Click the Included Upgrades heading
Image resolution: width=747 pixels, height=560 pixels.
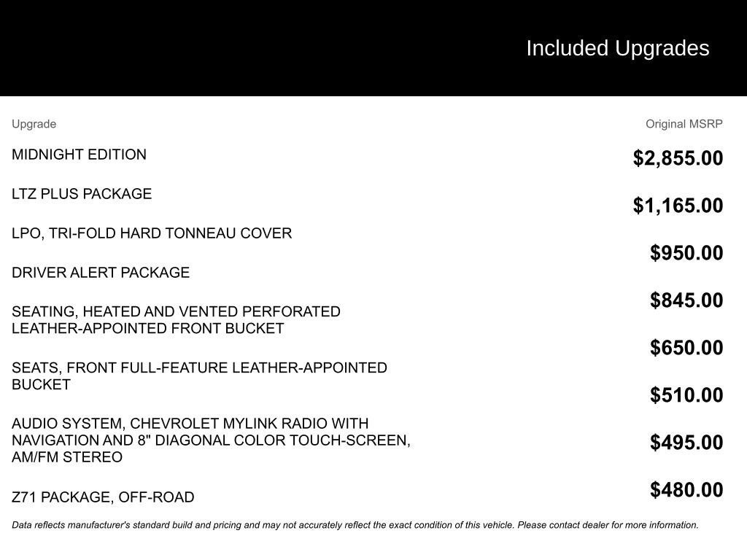(x=617, y=48)
